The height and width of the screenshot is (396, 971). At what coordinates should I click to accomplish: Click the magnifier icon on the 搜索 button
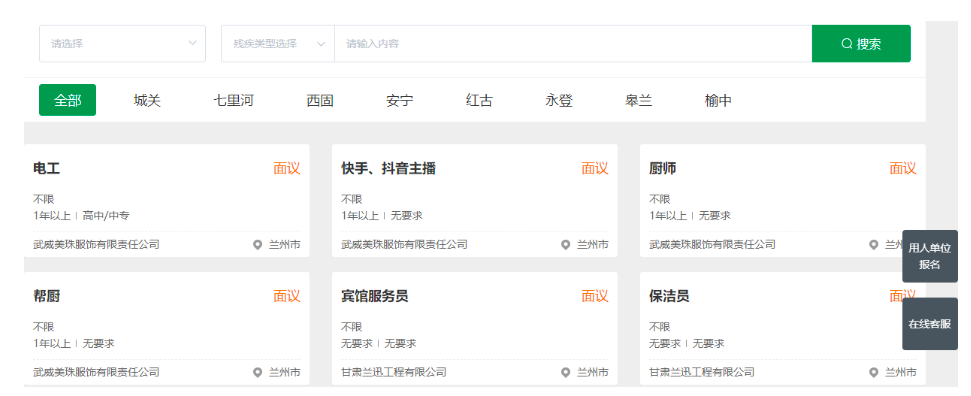847,43
